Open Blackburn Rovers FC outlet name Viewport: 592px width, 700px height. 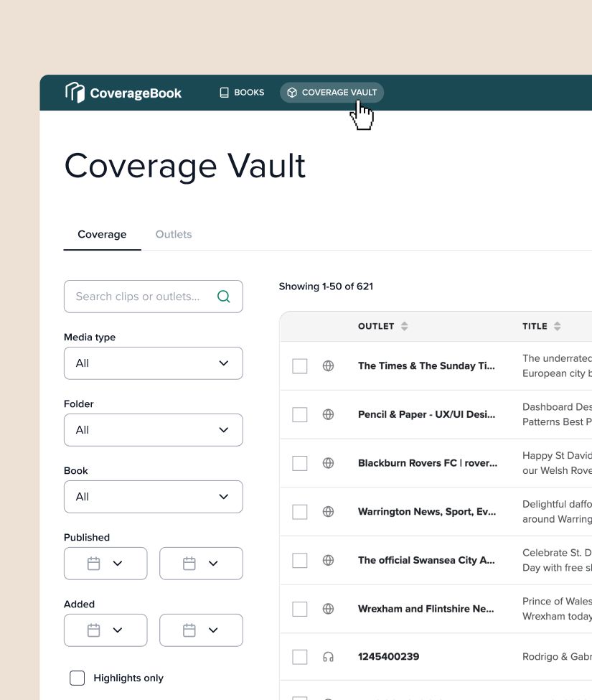(428, 463)
